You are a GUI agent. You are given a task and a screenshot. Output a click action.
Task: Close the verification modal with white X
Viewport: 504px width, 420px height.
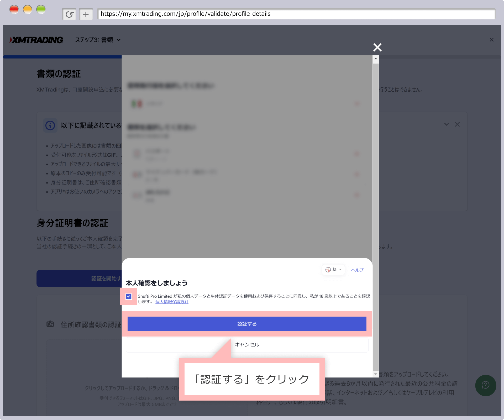[377, 47]
